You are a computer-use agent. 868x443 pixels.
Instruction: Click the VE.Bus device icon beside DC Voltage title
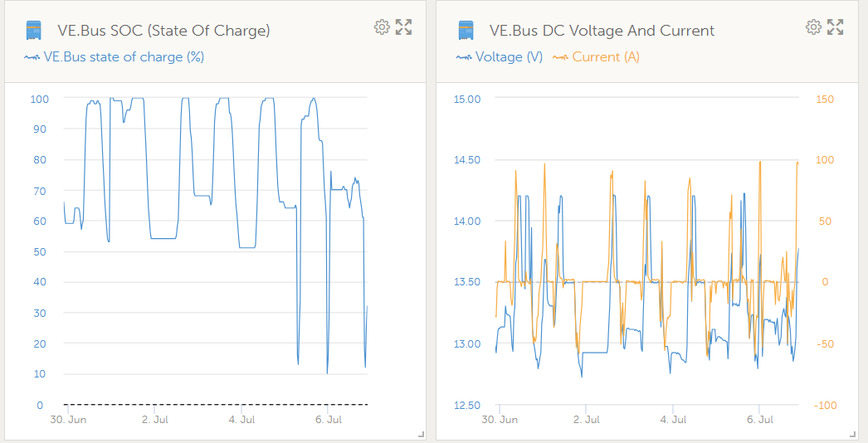[x=466, y=31]
